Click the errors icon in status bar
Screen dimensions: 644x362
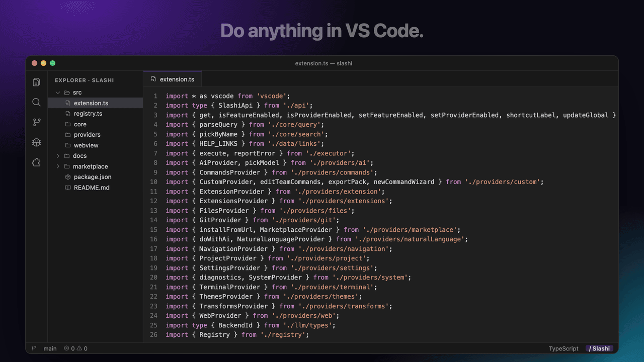pos(66,348)
